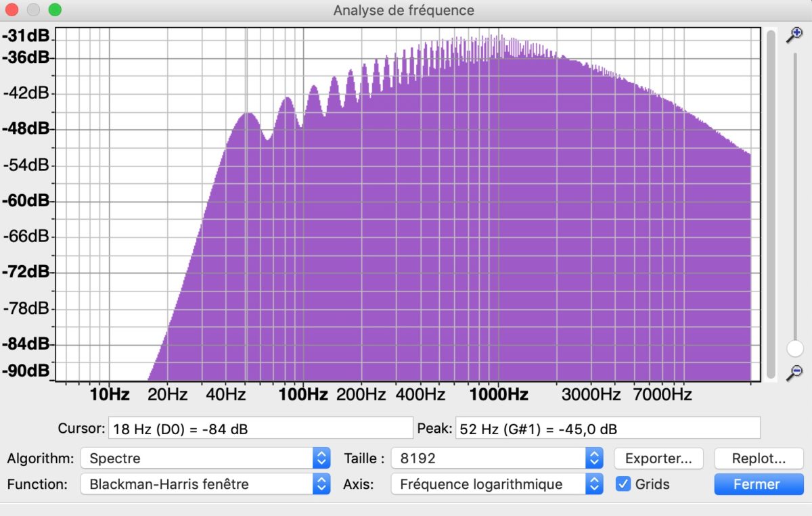The height and width of the screenshot is (516, 812).
Task: Click the -31dB level axis label
Action: (26, 37)
